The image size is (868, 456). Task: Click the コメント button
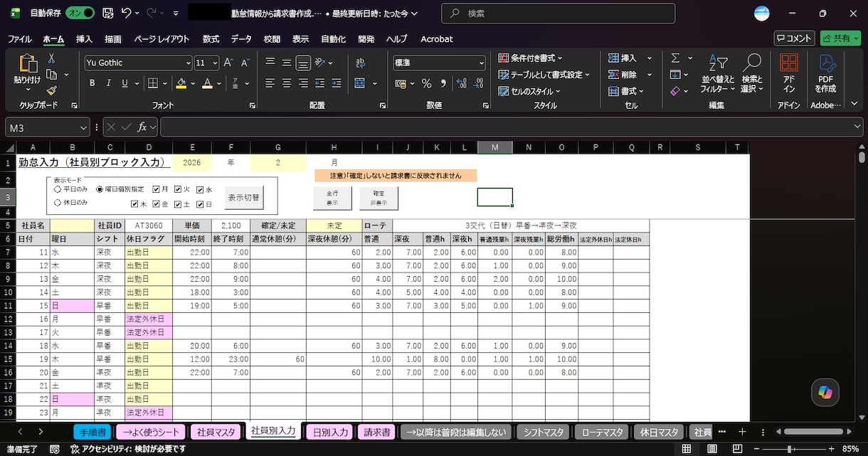[794, 38]
